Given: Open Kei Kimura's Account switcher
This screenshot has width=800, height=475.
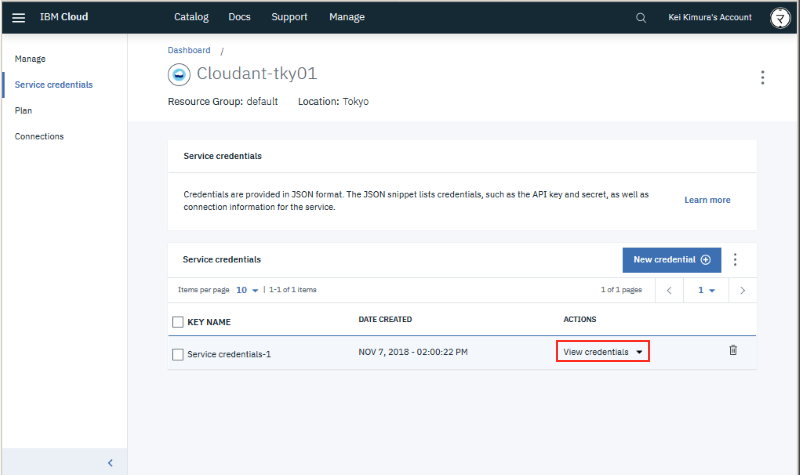Looking at the screenshot, I should pyautogui.click(x=710, y=17).
